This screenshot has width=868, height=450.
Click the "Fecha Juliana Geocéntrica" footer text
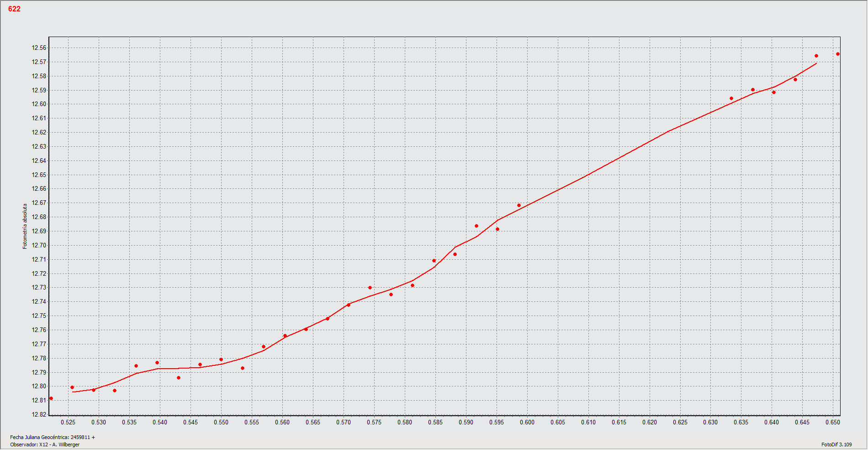click(53, 437)
